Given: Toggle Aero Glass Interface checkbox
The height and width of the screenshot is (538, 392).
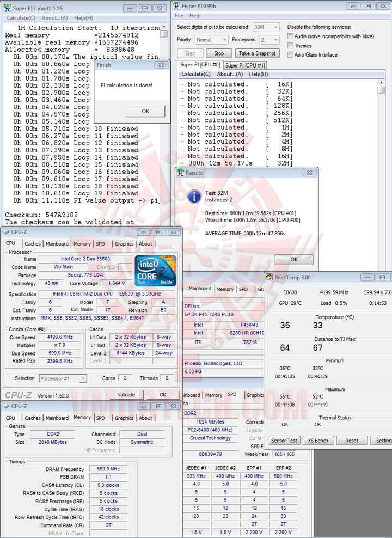Looking at the screenshot, I should (291, 54).
